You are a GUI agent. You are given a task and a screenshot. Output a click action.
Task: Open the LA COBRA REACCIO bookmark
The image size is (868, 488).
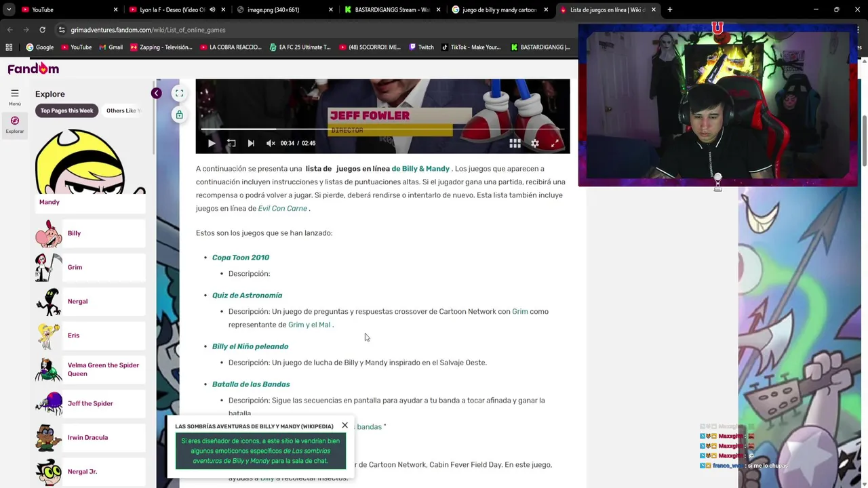point(231,47)
